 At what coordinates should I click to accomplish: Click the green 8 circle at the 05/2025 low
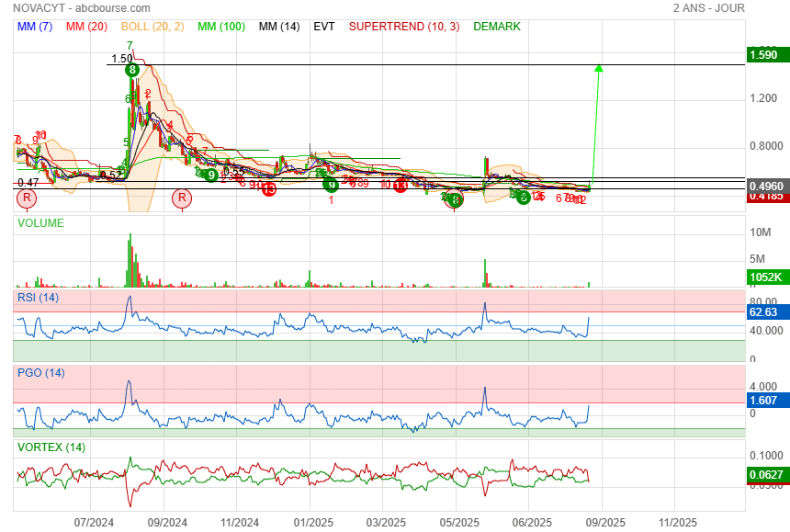(x=456, y=200)
